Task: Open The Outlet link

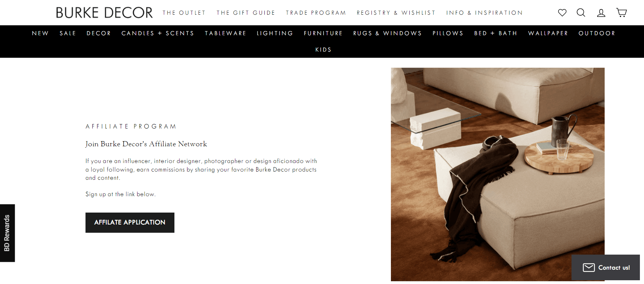Action: (184, 13)
